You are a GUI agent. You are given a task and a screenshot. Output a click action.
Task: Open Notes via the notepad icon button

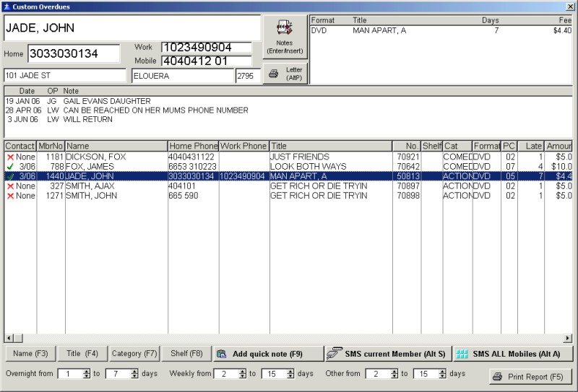click(x=285, y=37)
